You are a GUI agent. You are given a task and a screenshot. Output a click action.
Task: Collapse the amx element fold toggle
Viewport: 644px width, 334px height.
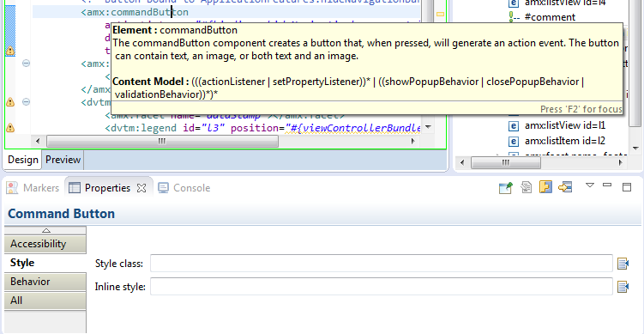click(x=26, y=64)
